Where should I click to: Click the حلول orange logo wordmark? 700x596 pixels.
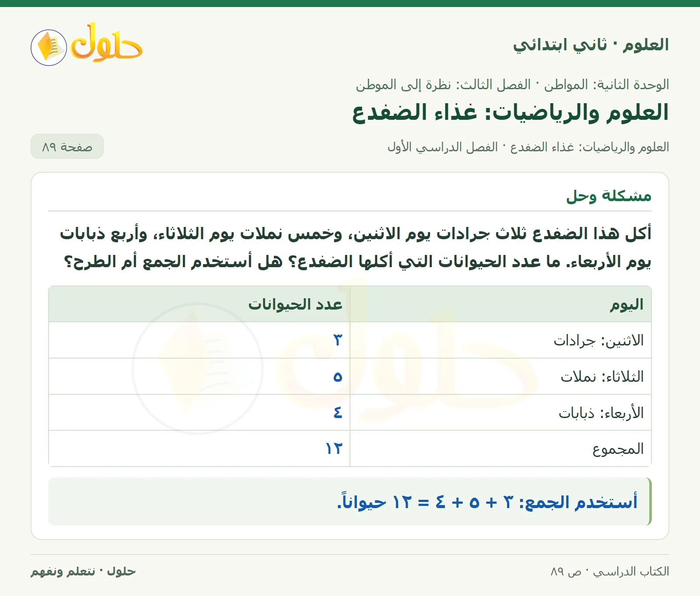click(x=107, y=43)
